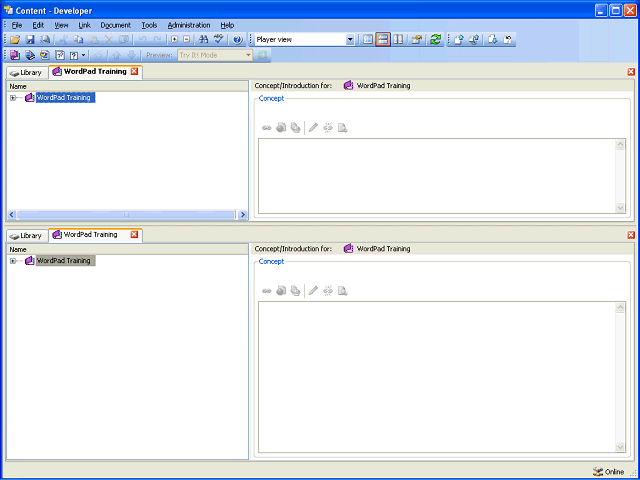This screenshot has height=480, width=640.
Task: Select the highlighted WordPad Training tree item in the upper pane
Action: click(x=65, y=98)
